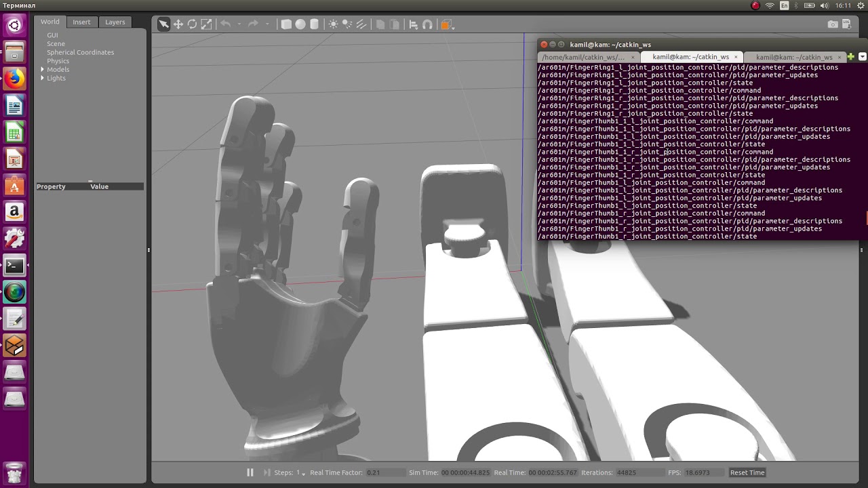Select Scene in world tree
This screenshot has width=868, height=488.
coord(56,44)
